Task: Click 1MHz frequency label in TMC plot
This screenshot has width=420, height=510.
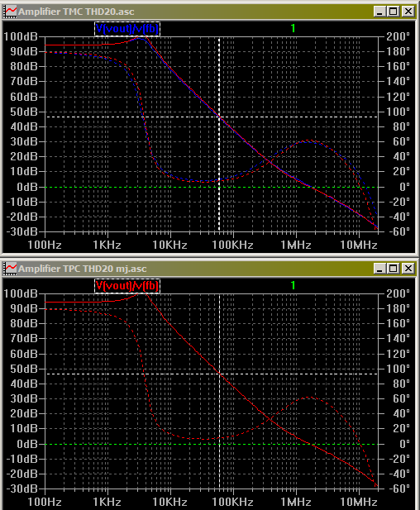Action: point(296,245)
